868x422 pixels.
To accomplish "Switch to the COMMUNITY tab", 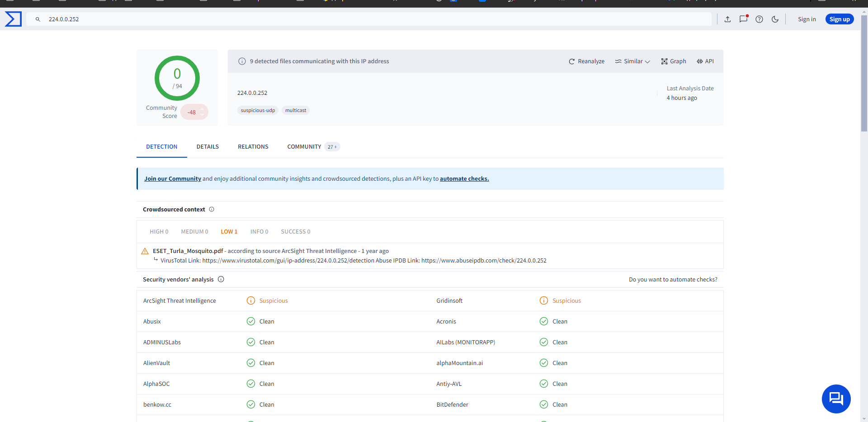I will point(313,147).
